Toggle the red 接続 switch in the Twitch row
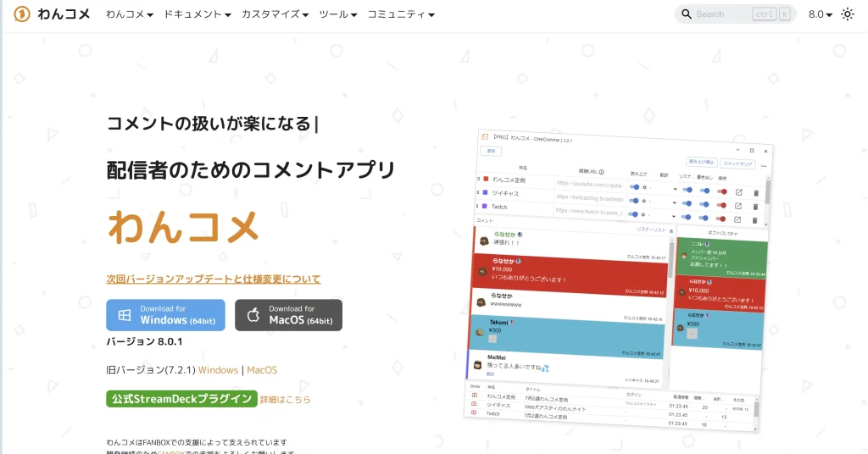This screenshot has height=454, width=868. (x=721, y=219)
